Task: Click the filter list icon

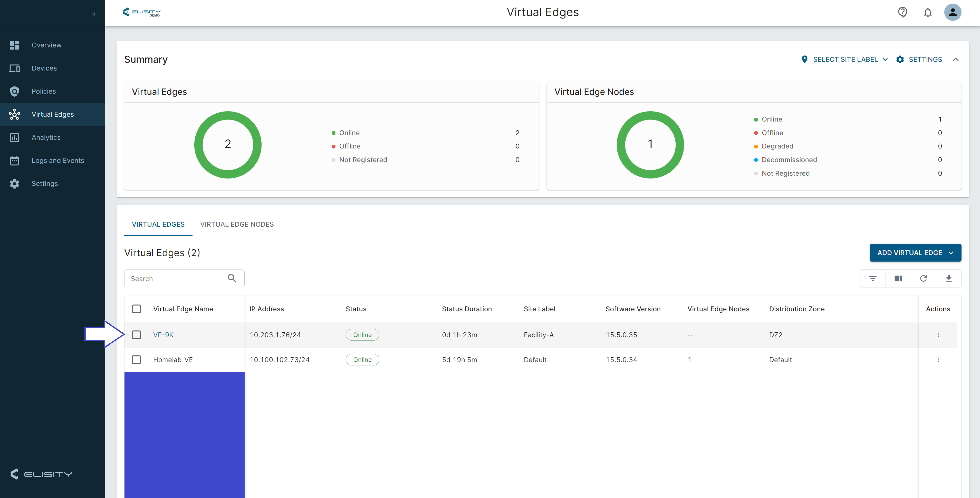Action: (x=873, y=278)
